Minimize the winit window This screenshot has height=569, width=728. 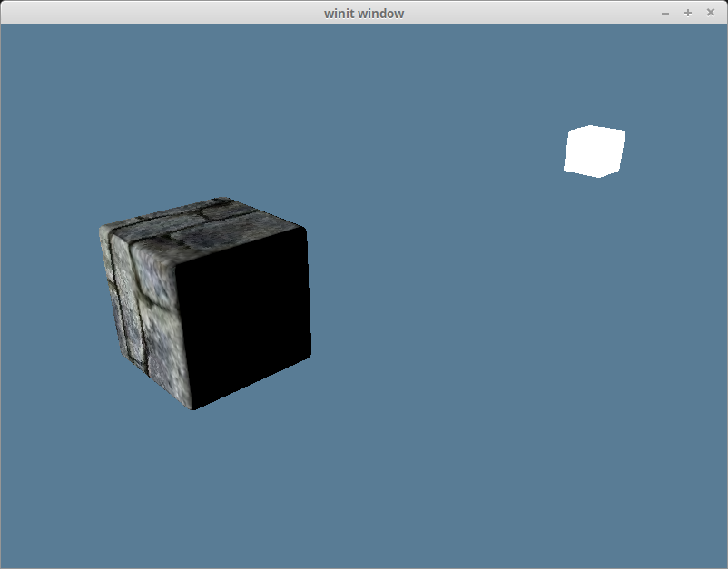(665, 13)
